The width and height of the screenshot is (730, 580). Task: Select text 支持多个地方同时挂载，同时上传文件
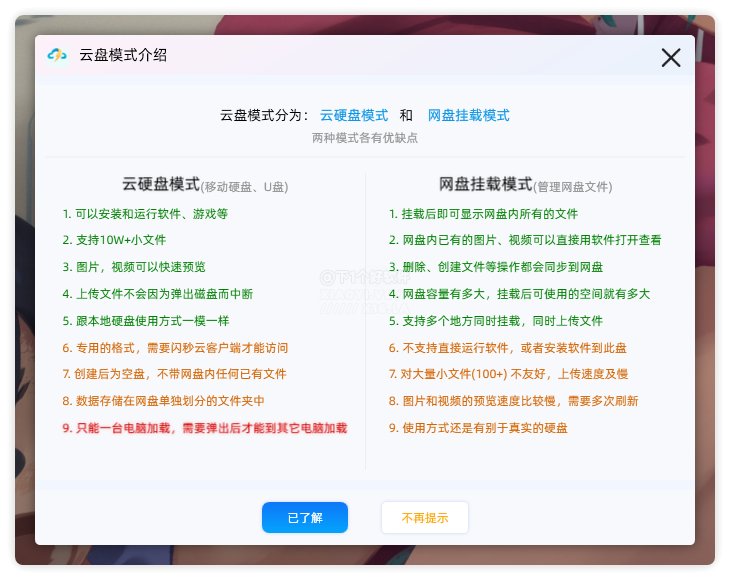pos(502,321)
